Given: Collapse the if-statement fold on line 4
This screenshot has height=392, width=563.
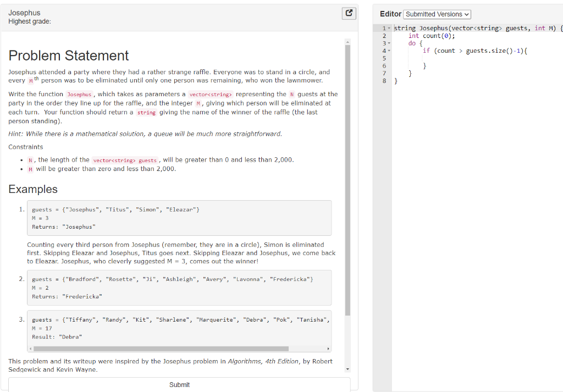Looking at the screenshot, I should [388, 51].
